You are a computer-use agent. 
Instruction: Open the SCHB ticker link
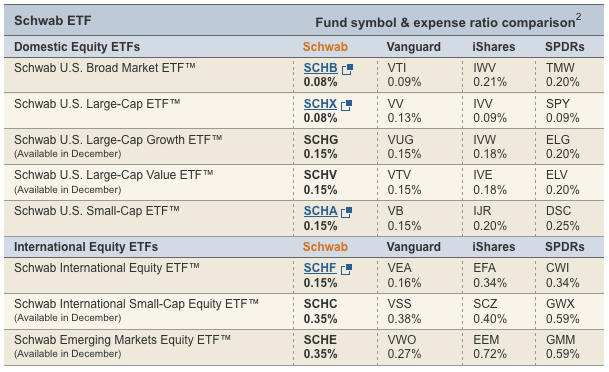pyautogui.click(x=320, y=68)
